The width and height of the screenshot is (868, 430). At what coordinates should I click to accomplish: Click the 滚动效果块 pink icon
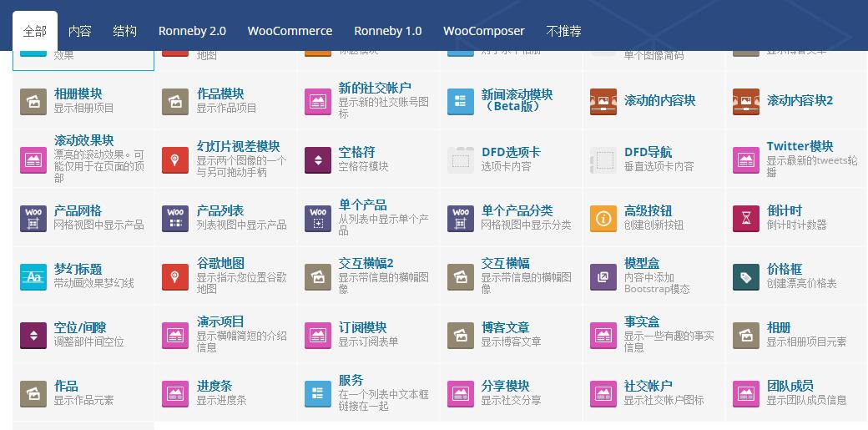33,160
